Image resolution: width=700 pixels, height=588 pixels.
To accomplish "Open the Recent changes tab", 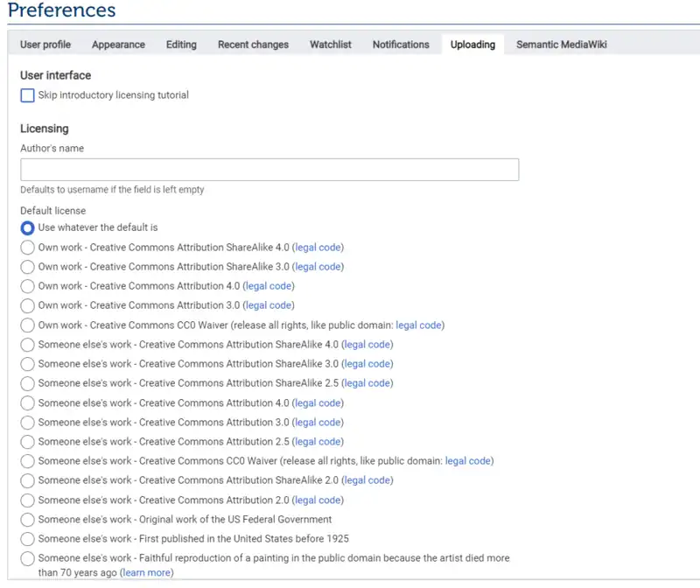I will (253, 45).
